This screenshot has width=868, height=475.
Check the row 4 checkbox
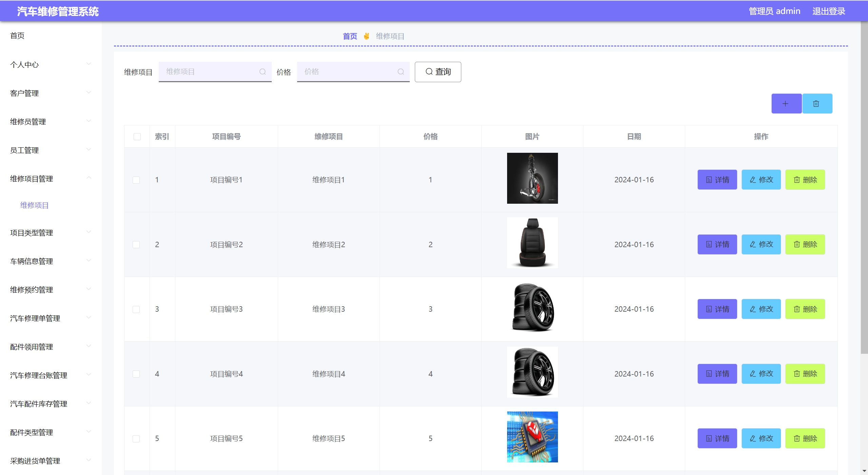point(136,374)
